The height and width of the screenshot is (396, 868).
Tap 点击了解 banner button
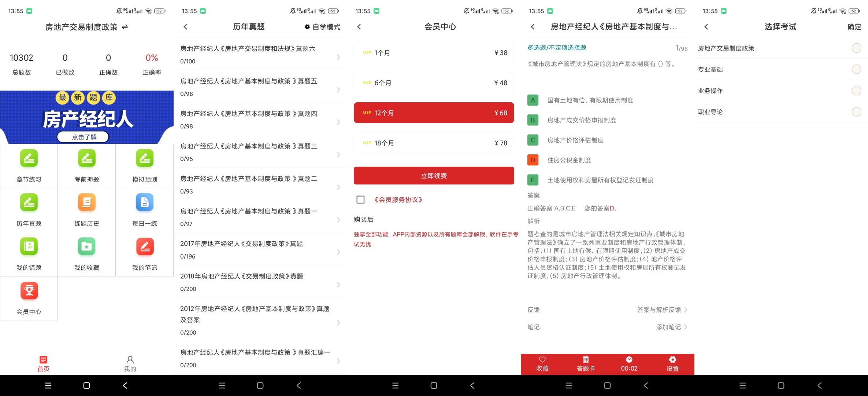pyautogui.click(x=83, y=137)
